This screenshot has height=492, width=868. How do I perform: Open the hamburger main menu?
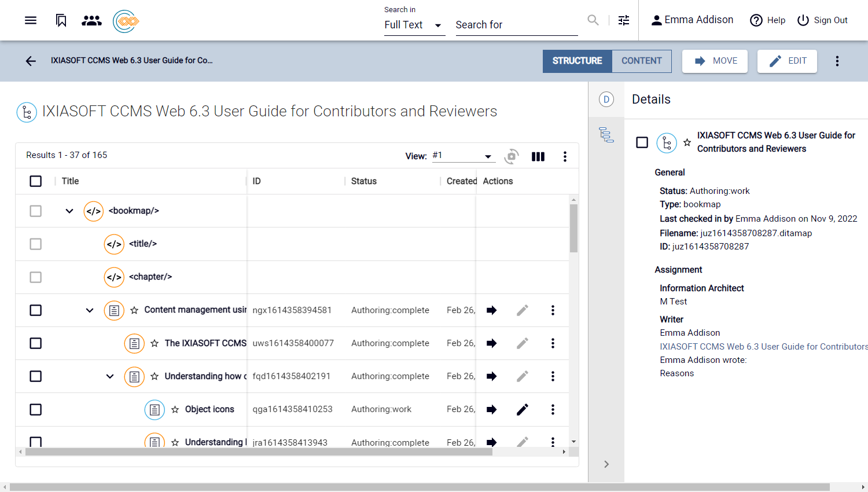tap(31, 20)
